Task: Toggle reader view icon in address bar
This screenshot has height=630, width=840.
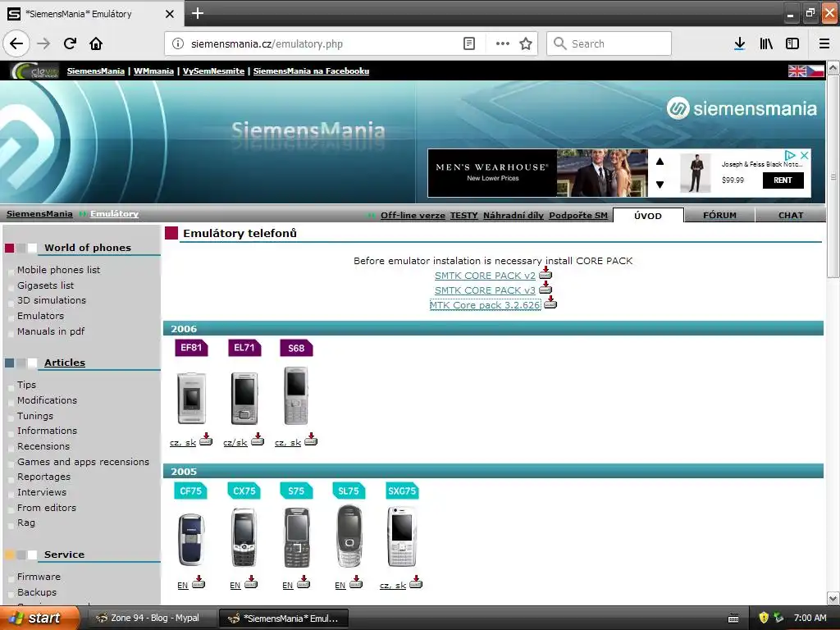Action: click(x=468, y=43)
